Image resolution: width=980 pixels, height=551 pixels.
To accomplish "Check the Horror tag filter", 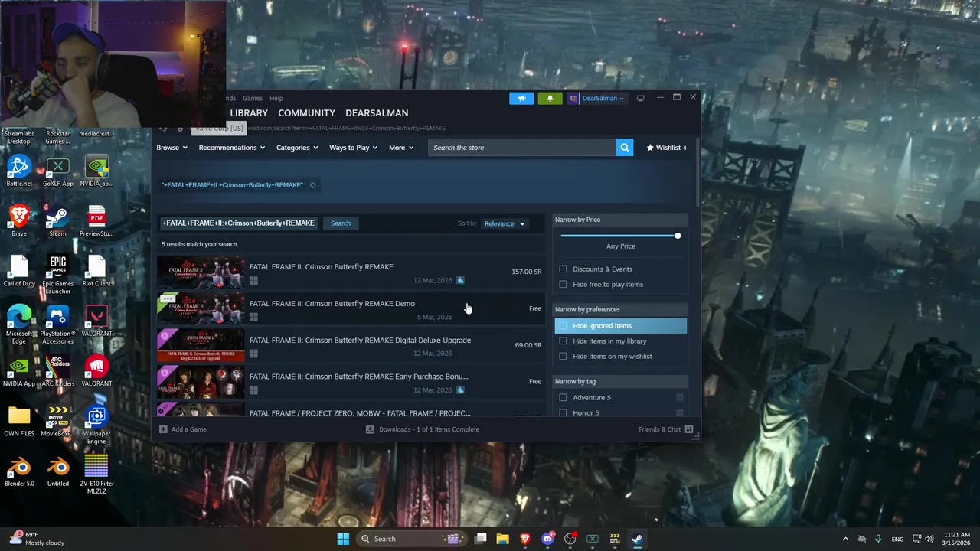I will [x=563, y=413].
